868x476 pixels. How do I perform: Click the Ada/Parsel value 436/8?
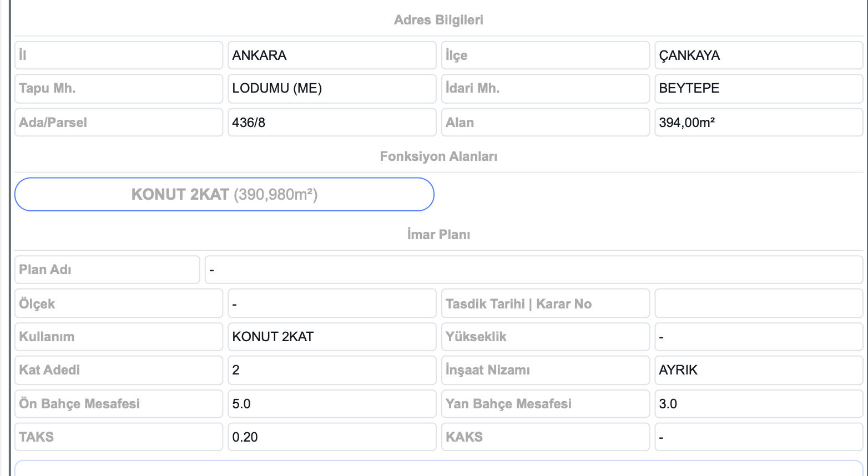click(332, 123)
